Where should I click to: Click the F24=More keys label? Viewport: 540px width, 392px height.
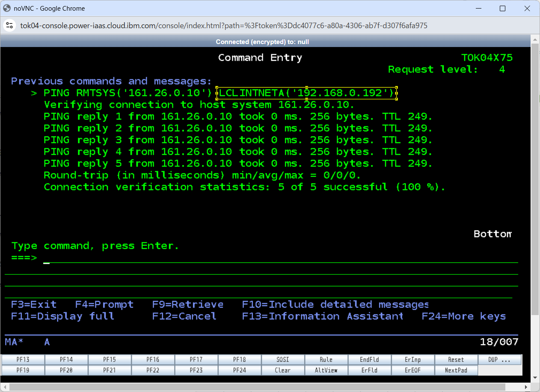[464, 316]
